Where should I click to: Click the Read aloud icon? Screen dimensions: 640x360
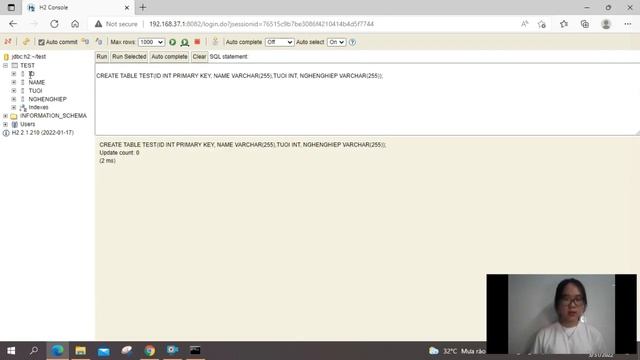pyautogui.click(x=524, y=24)
